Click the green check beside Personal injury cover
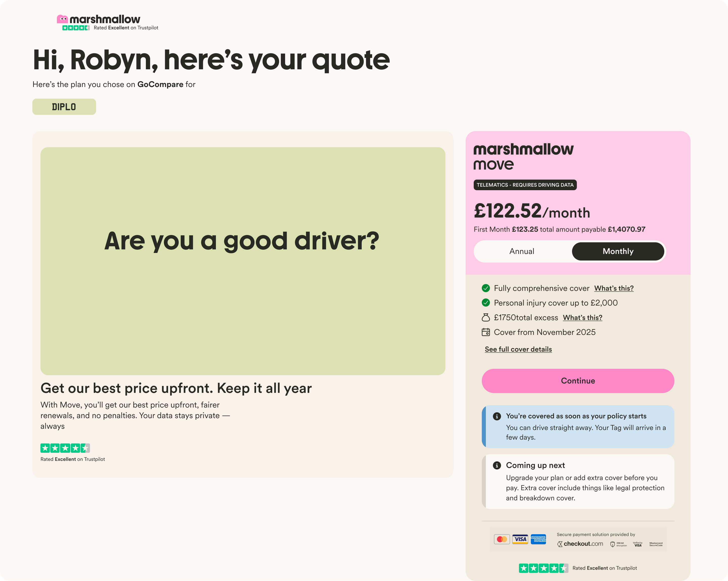This screenshot has width=728, height=581. pos(486,303)
